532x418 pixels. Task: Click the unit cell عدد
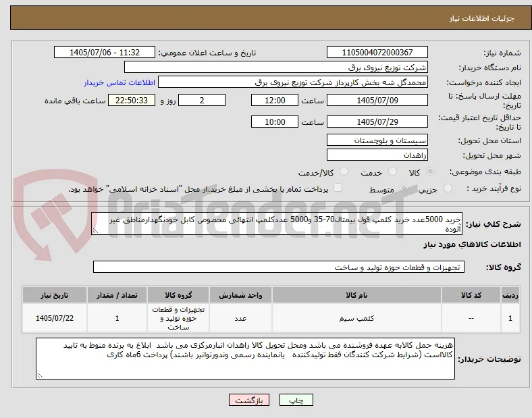(x=240, y=318)
